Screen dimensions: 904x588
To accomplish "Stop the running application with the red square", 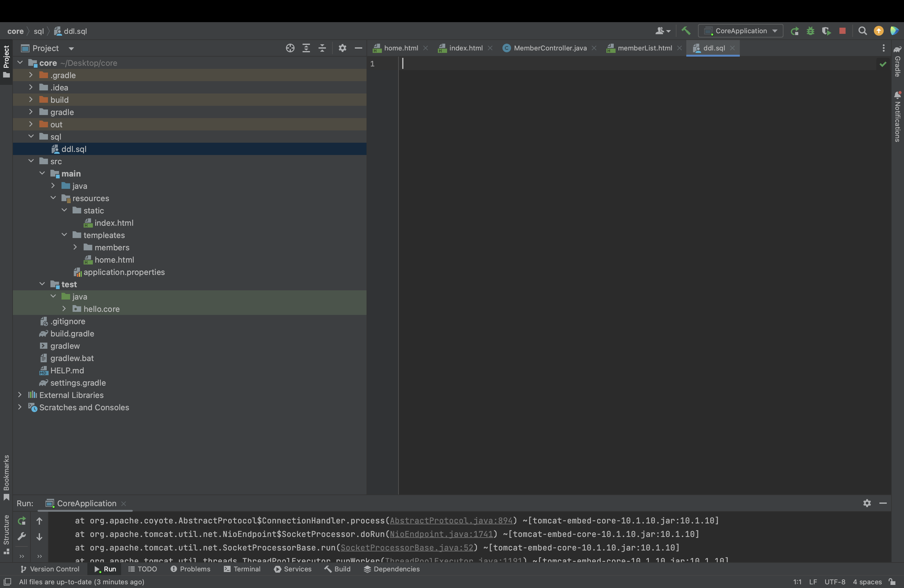I will point(842,31).
